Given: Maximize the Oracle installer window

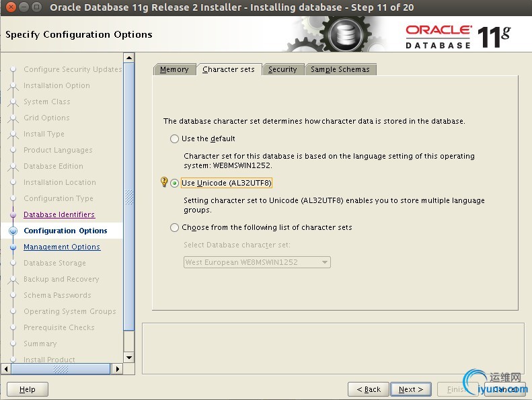Looking at the screenshot, I should [x=36, y=7].
